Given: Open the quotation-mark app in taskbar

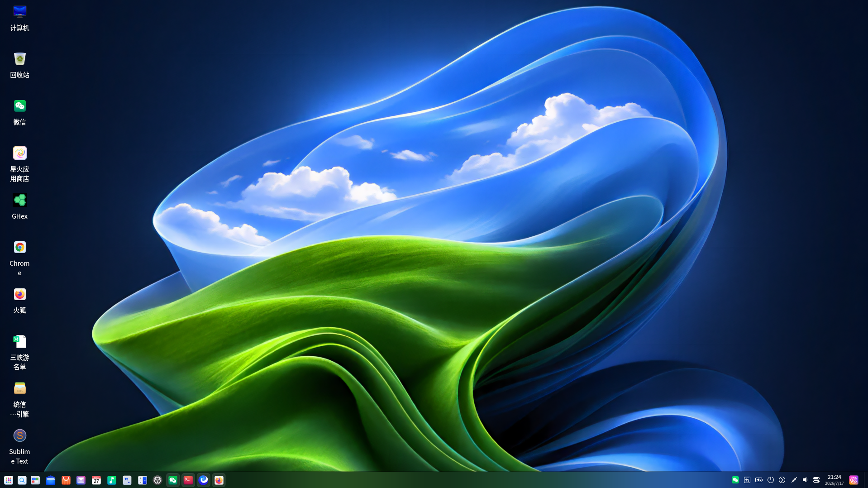Looking at the screenshot, I should pyautogui.click(x=127, y=480).
